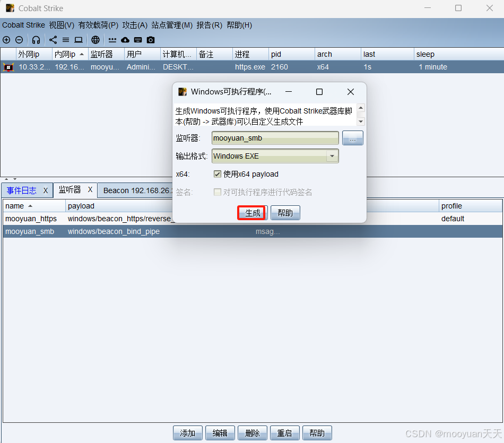Image resolution: width=504 pixels, height=443 pixels.
Task: Click the new connection plus icon
Action: [6, 40]
